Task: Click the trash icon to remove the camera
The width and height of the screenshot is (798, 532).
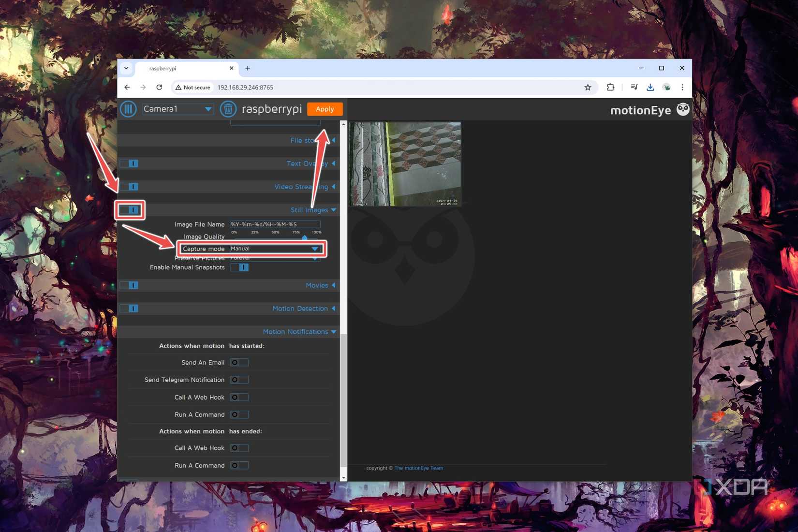Action: (228, 109)
